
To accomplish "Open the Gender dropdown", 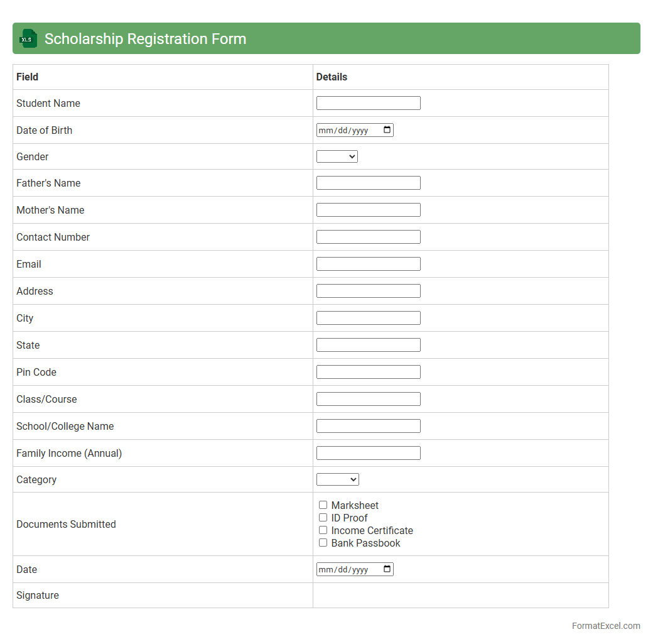I will point(337,156).
